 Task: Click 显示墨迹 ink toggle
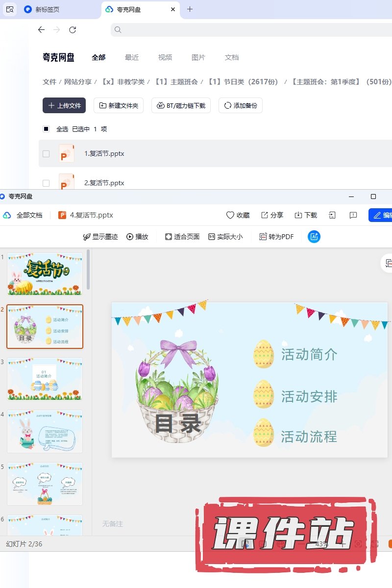[x=87, y=237]
